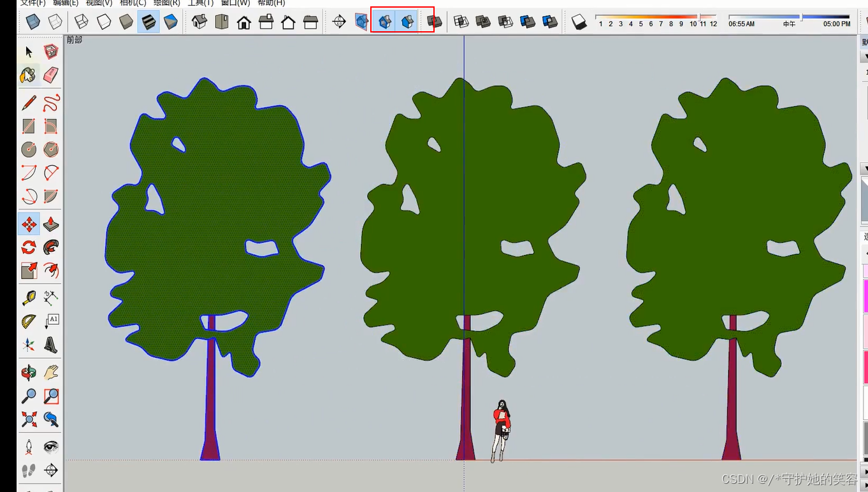This screenshot has height=492, width=868.
Task: Select the Move tool
Action: tap(29, 224)
